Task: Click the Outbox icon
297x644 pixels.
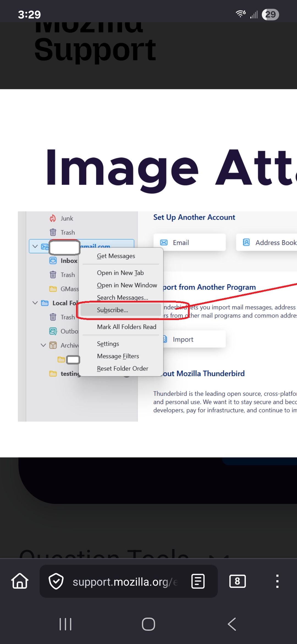Action: (53, 331)
